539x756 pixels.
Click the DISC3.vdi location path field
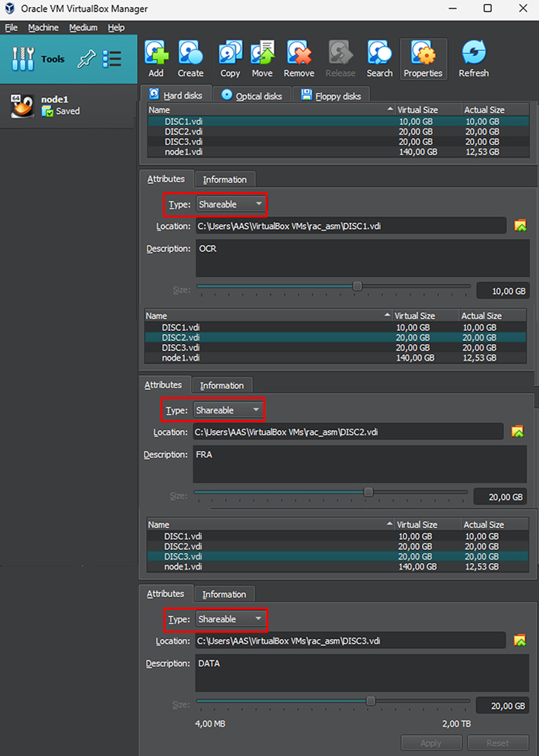coord(350,640)
